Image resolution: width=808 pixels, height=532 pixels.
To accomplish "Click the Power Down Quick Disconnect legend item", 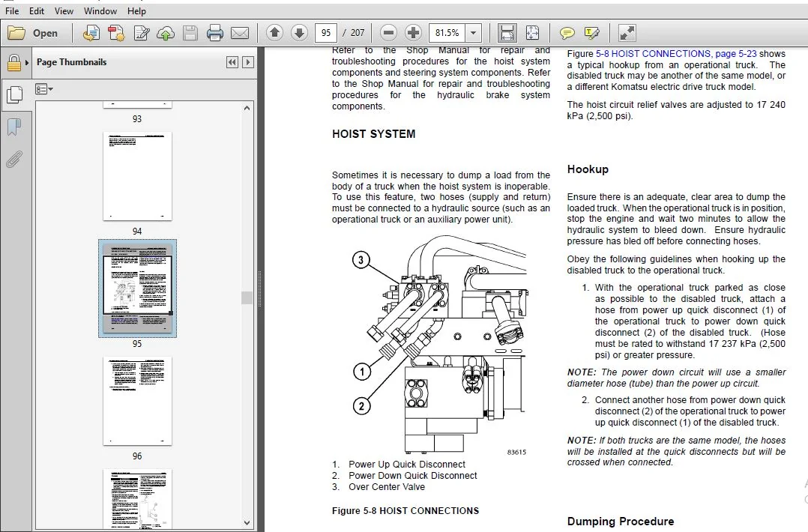I will [x=413, y=476].
